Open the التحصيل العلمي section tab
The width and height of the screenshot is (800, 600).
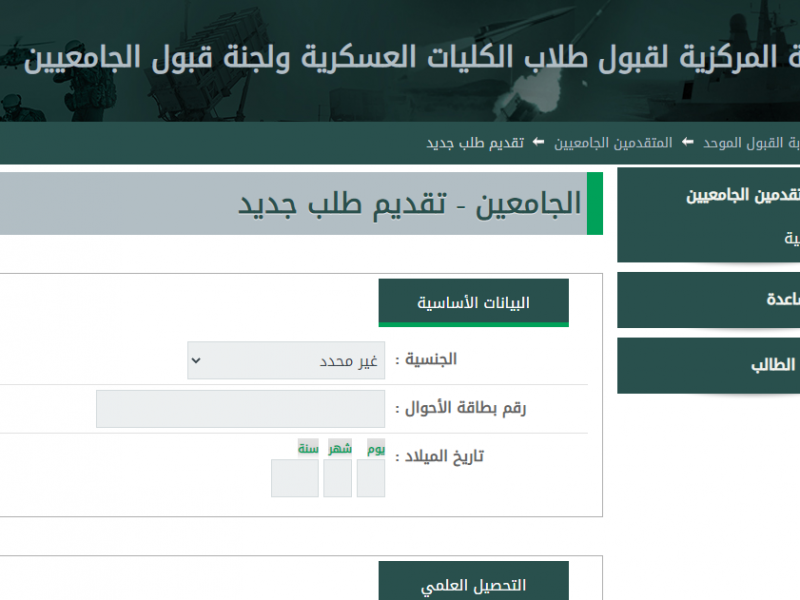tap(473, 585)
